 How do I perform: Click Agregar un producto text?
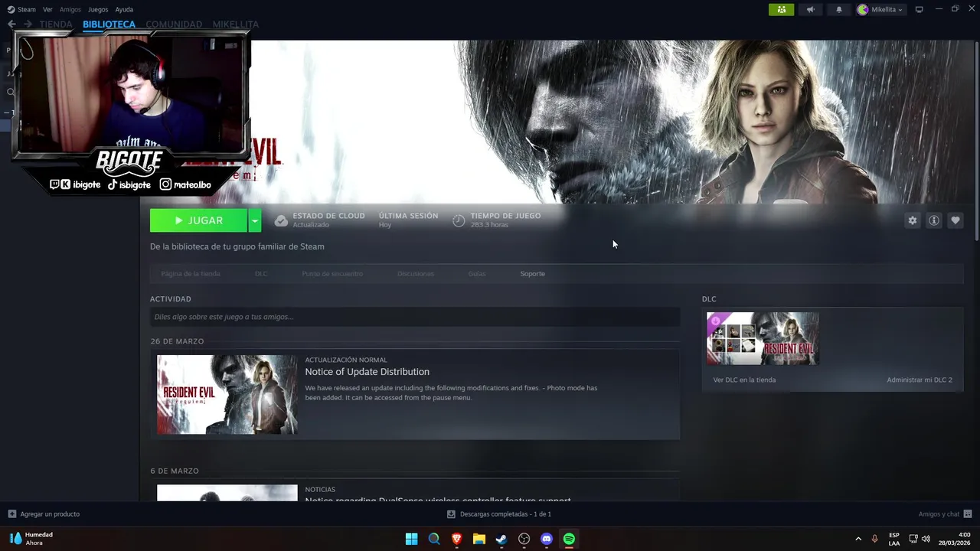[x=50, y=514]
